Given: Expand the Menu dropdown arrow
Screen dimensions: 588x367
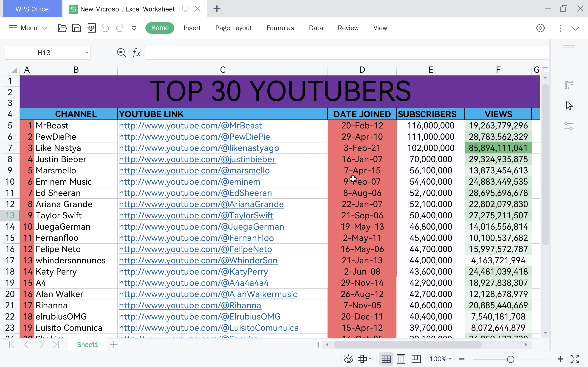Looking at the screenshot, I should 45,28.
